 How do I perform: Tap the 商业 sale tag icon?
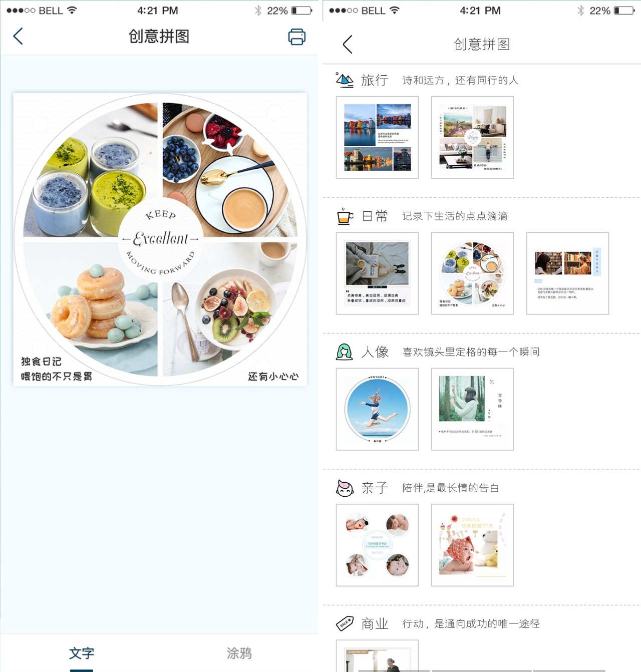(345, 623)
